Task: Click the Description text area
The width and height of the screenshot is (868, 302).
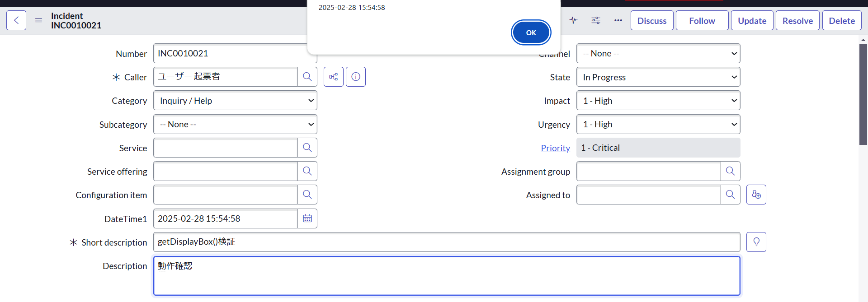Action: point(447,276)
